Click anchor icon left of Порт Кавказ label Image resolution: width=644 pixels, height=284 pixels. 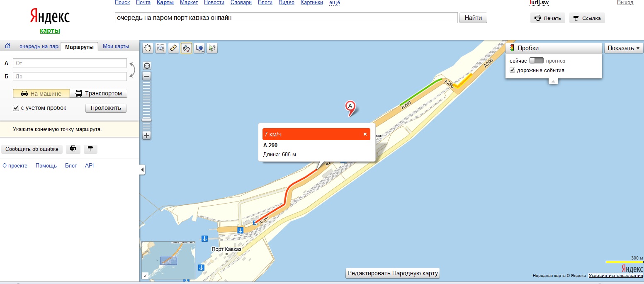tap(204, 238)
